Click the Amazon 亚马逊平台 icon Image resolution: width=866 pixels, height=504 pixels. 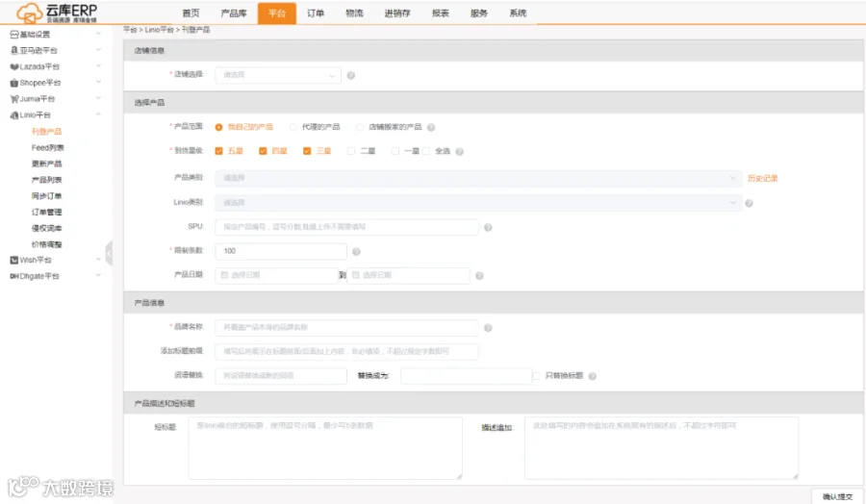[14, 50]
